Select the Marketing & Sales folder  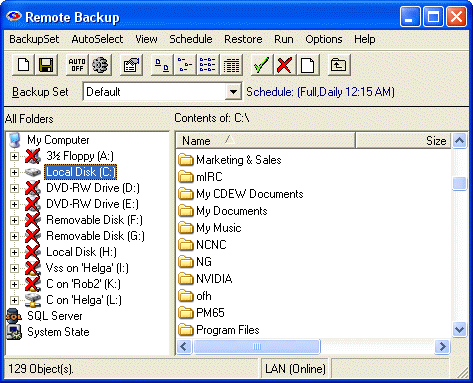tap(230, 160)
